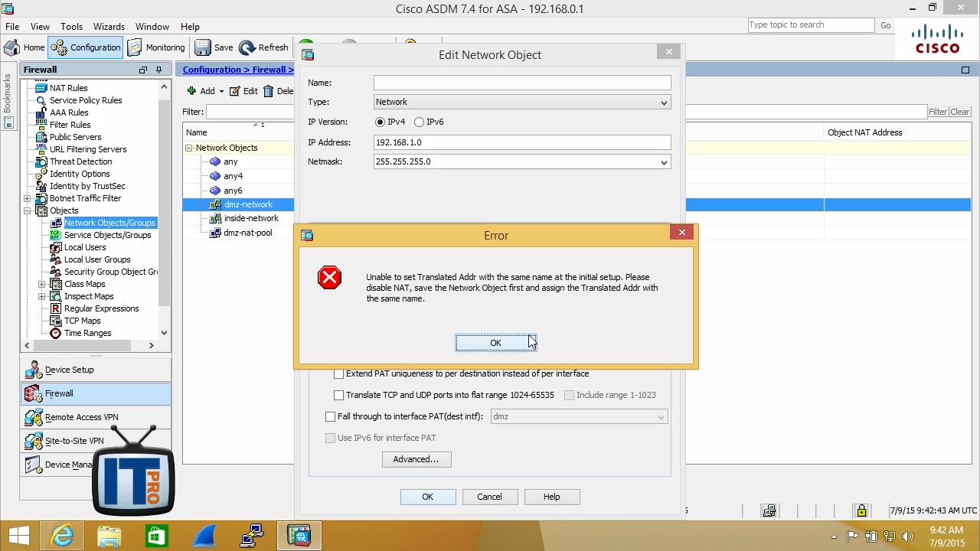Open AAA Rules in the tree
980x551 pixels.
(x=69, y=112)
